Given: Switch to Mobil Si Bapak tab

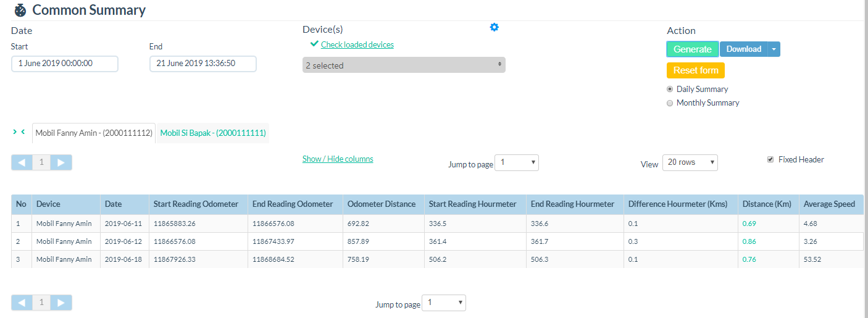Looking at the screenshot, I should pos(213,133).
